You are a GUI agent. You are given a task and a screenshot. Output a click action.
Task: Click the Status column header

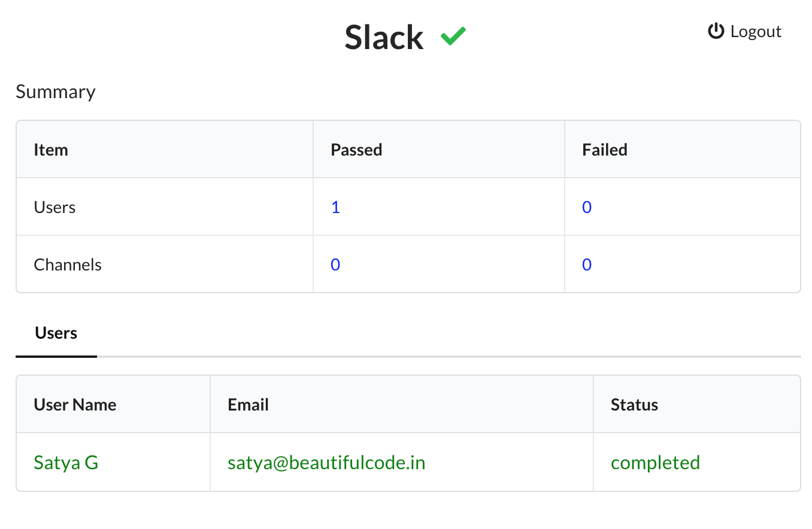(x=634, y=404)
